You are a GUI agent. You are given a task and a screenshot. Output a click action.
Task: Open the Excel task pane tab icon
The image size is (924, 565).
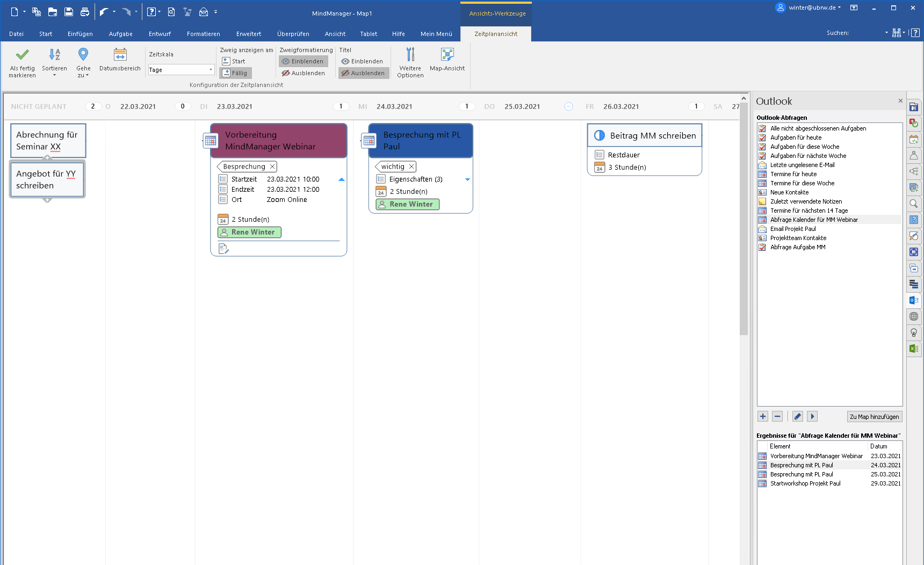[913, 349]
